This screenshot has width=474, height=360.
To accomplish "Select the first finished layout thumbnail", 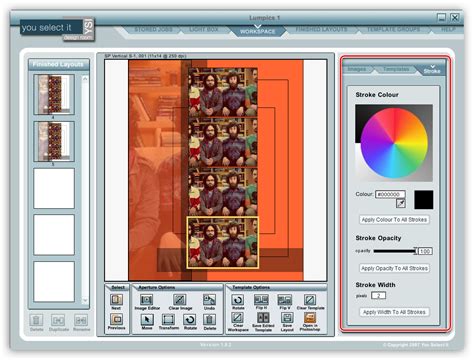I will [x=54, y=94].
